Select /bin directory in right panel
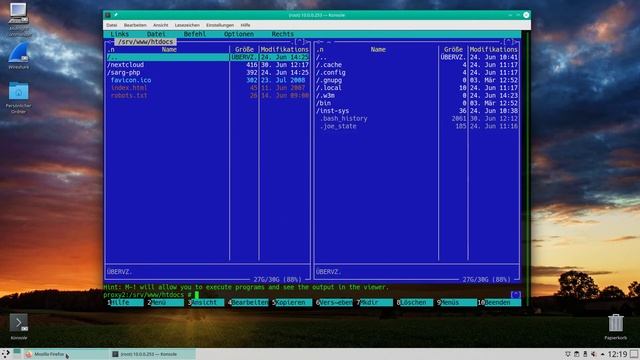Screen dimensions: 640x360 point(417,103)
